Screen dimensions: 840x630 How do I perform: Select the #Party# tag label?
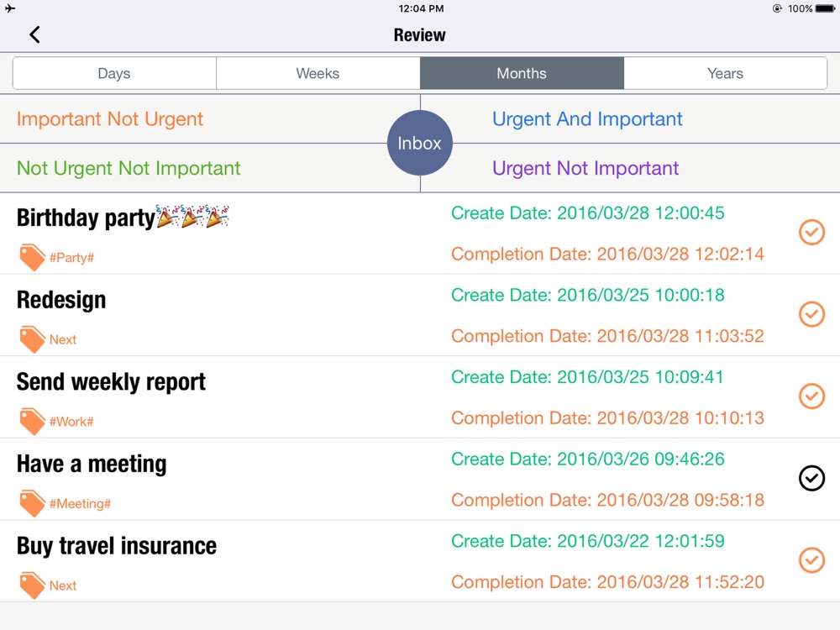click(71, 258)
